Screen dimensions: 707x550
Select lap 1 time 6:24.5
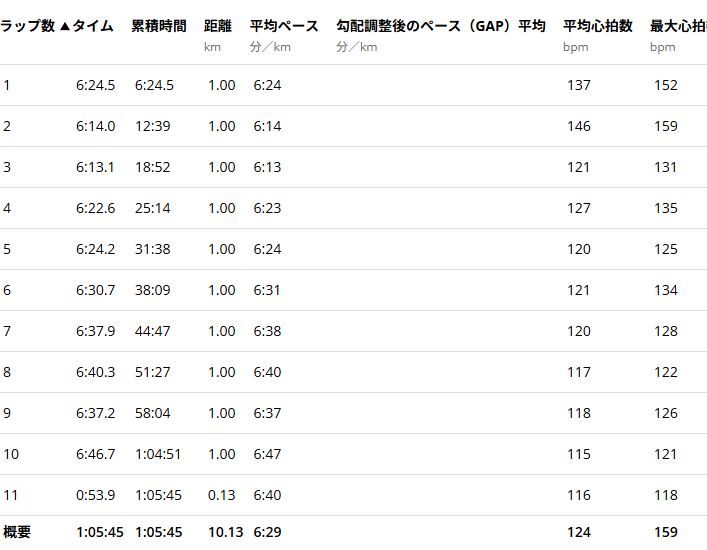coord(96,85)
